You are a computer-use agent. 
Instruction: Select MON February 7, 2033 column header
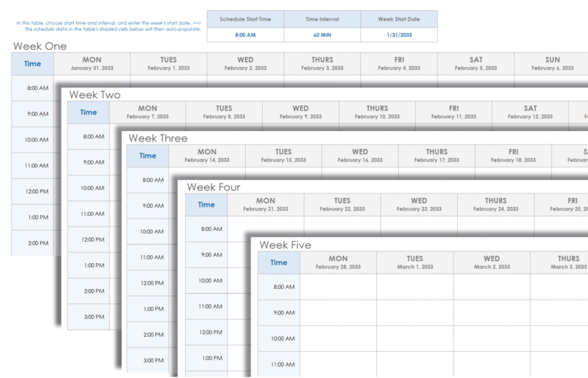click(148, 112)
